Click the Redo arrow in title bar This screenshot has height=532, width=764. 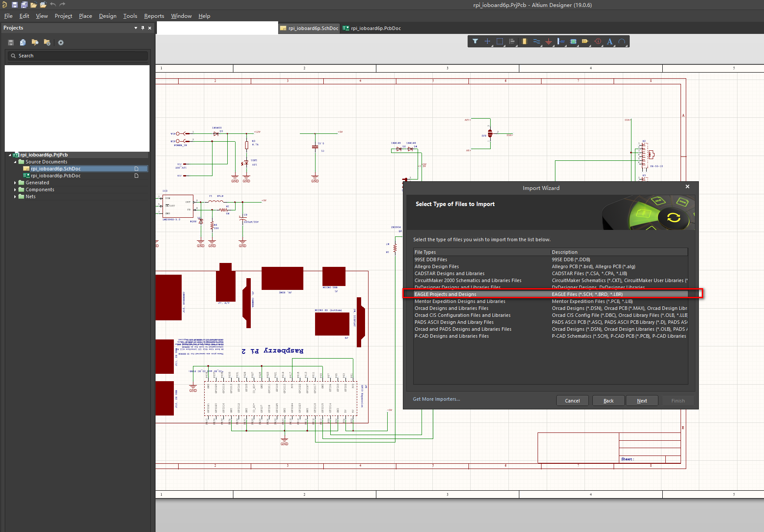point(62,4)
